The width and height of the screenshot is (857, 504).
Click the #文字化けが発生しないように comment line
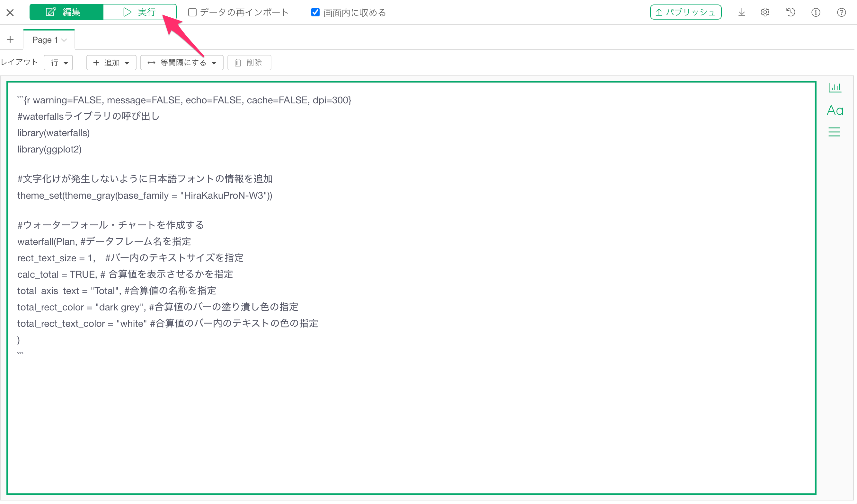click(145, 179)
